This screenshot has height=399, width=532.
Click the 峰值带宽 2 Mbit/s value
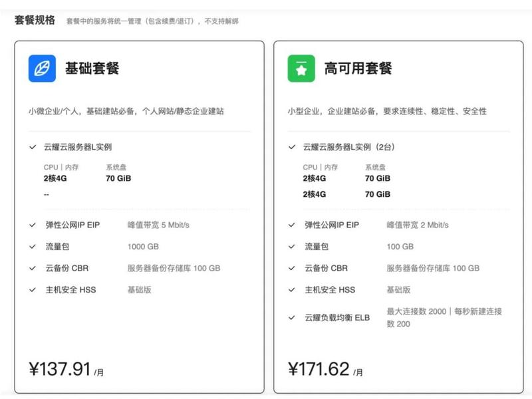coord(418,225)
